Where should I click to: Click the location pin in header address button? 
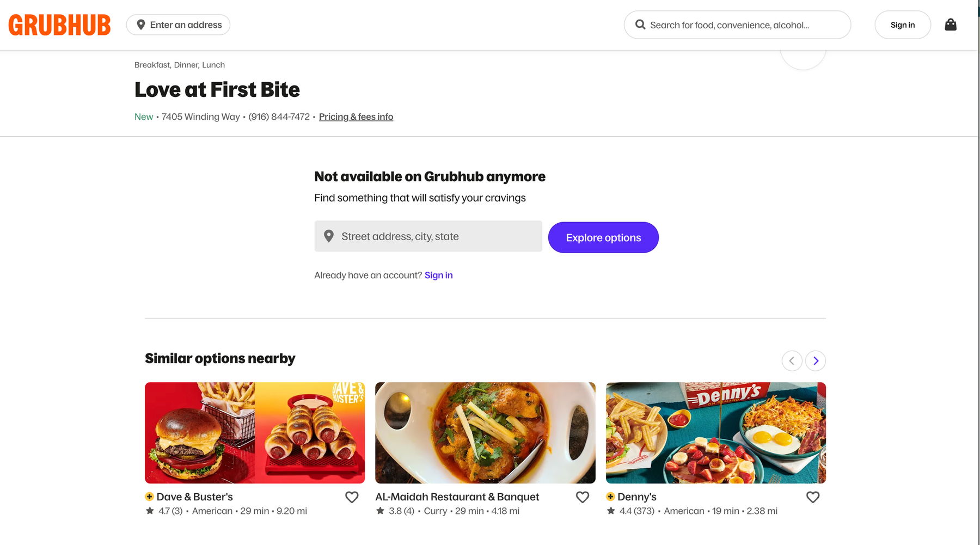click(141, 25)
